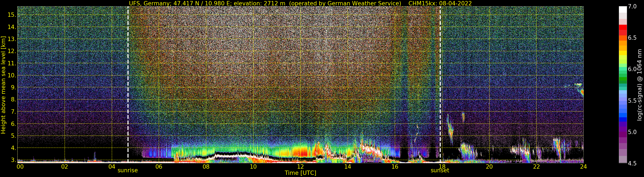Click the '4.' height tick label

13,148
